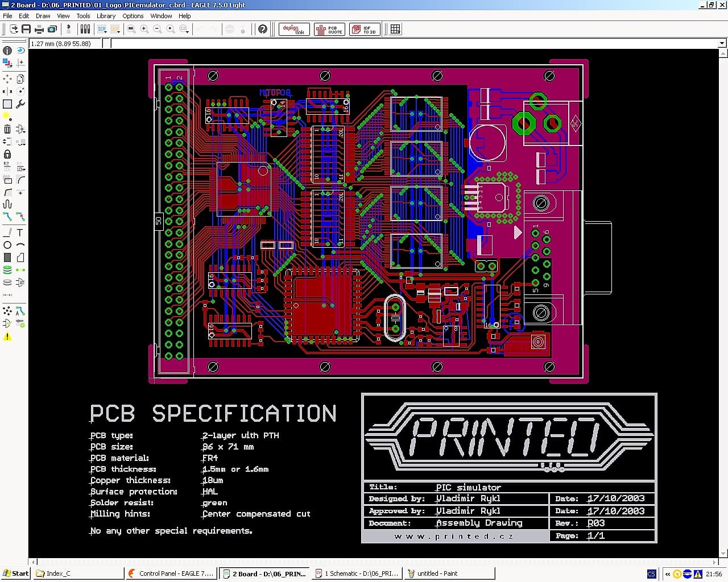728x582 pixels.
Task: Open the Draw menu
Action: pos(43,16)
